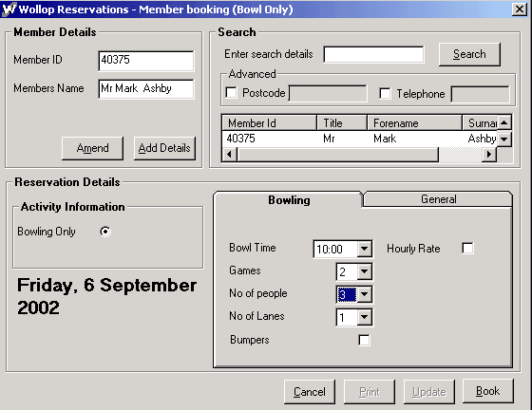The width and height of the screenshot is (532, 410).
Task: Switch to the General tab
Action: (438, 199)
